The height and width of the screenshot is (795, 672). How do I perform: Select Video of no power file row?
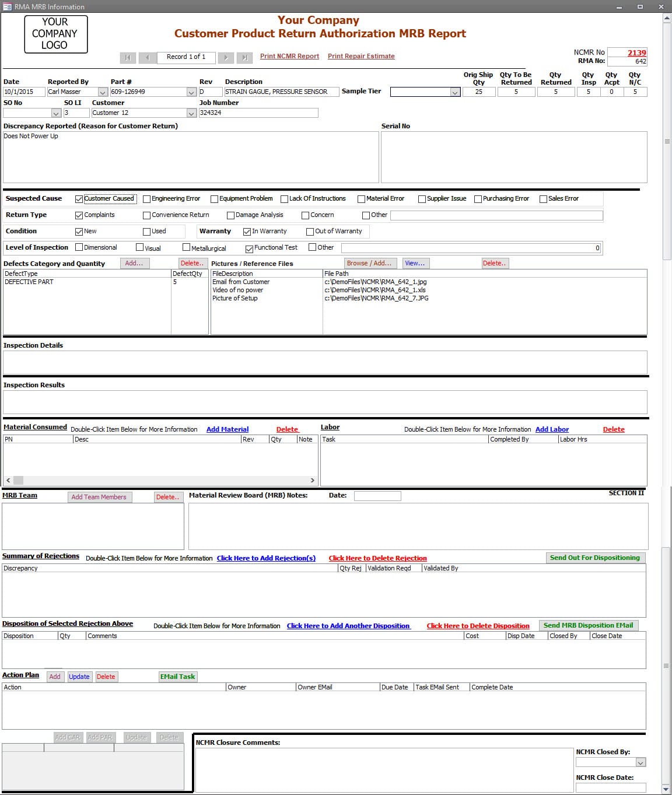click(x=429, y=290)
